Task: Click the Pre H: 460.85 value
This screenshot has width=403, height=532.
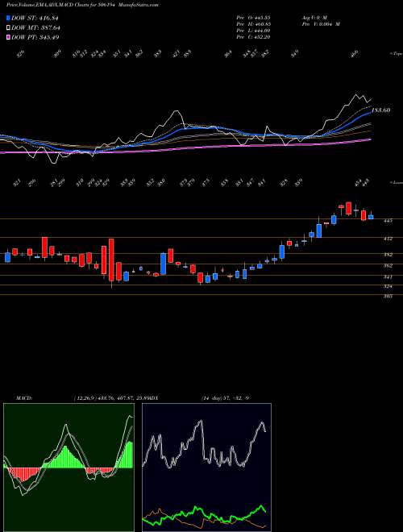Action: click(x=253, y=23)
